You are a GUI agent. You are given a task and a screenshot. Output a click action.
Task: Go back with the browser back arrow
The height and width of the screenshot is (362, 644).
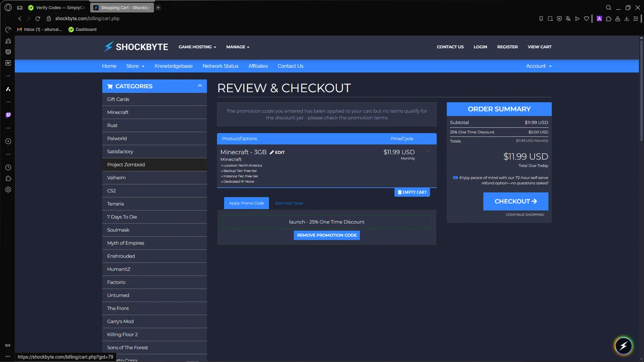(20, 18)
